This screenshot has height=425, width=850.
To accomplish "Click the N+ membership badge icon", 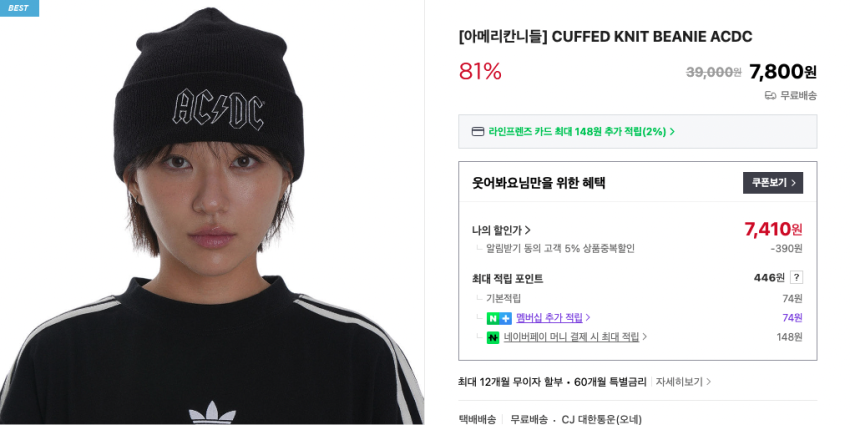I will tap(499, 318).
